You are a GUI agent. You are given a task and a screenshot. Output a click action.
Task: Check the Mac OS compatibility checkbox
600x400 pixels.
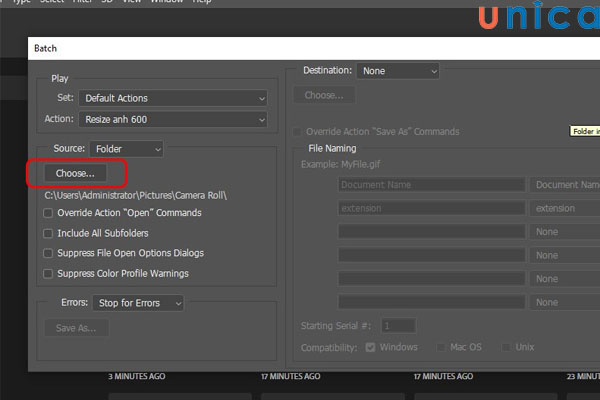[441, 347]
